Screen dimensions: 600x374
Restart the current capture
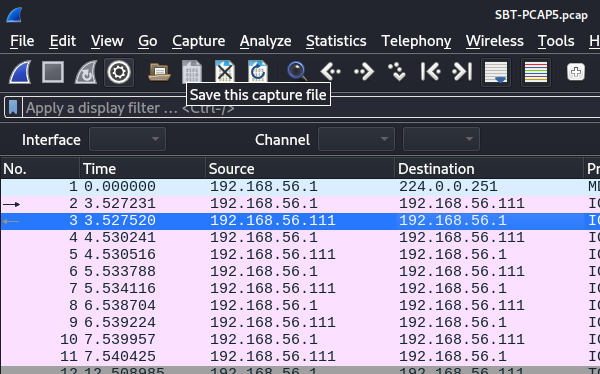[x=86, y=72]
